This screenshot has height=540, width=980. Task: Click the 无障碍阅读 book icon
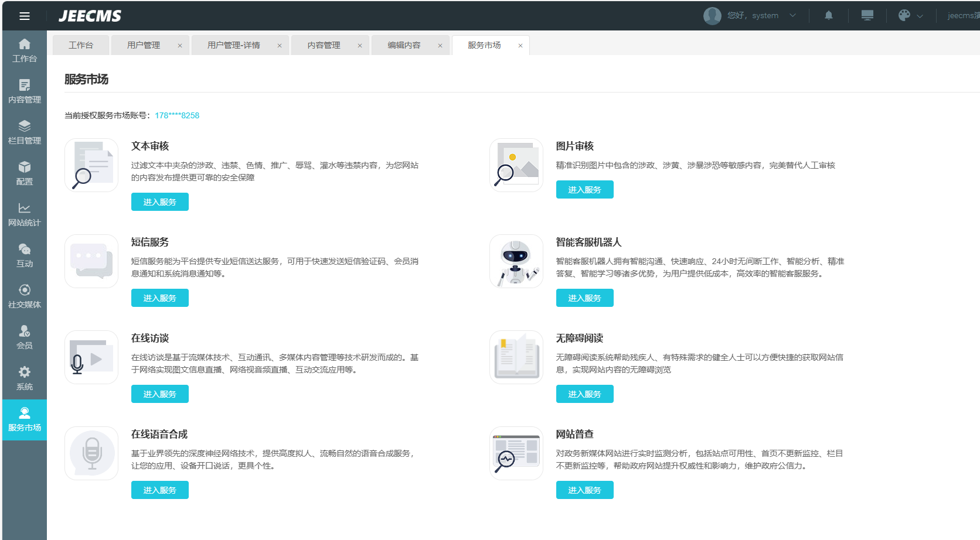click(516, 357)
